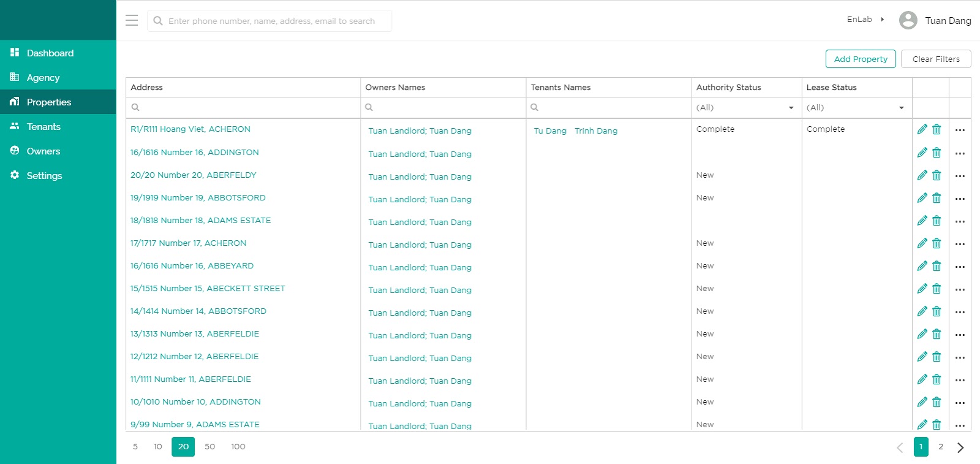The width and height of the screenshot is (980, 464).
Task: Click the Address column filter field
Action: (x=245, y=107)
